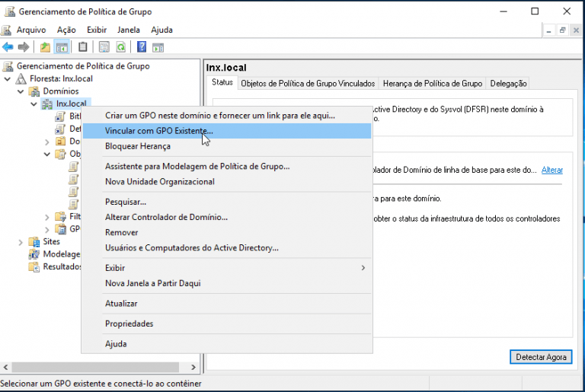Image resolution: width=585 pixels, height=392 pixels.
Task: Click the Detectar Agora button
Action: point(541,357)
